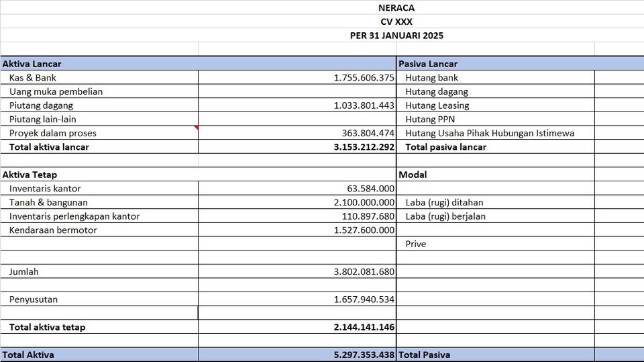Image resolution: width=644 pixels, height=362 pixels.
Task: Click the Piutang dagang label cell
Action: coord(42,105)
